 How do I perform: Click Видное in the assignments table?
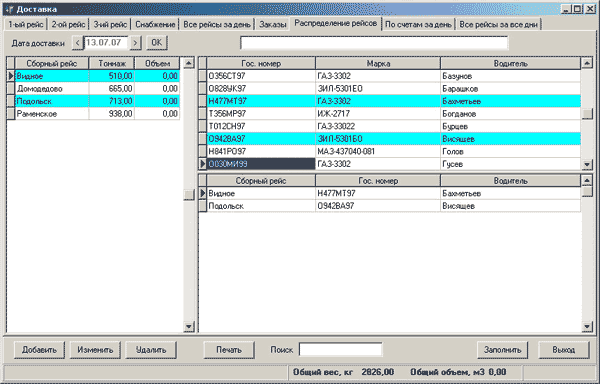pyautogui.click(x=261, y=194)
